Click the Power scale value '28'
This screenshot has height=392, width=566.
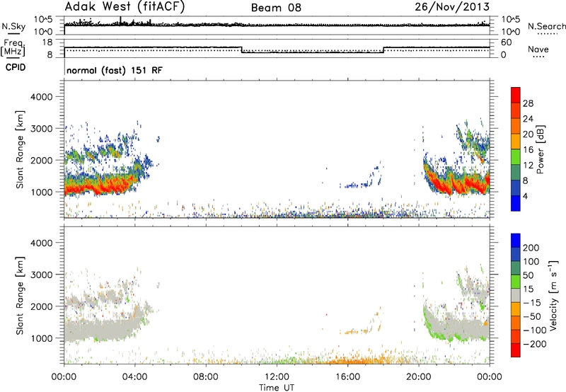pyautogui.click(x=528, y=103)
